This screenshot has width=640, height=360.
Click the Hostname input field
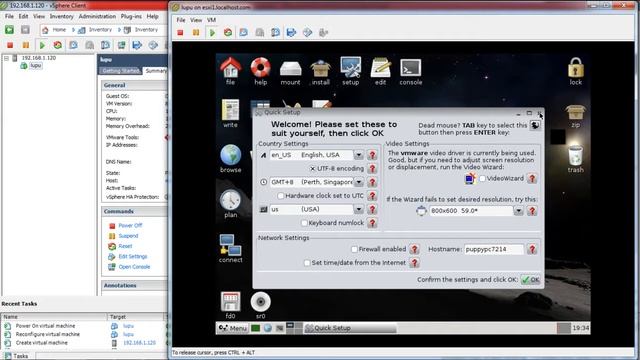point(494,249)
